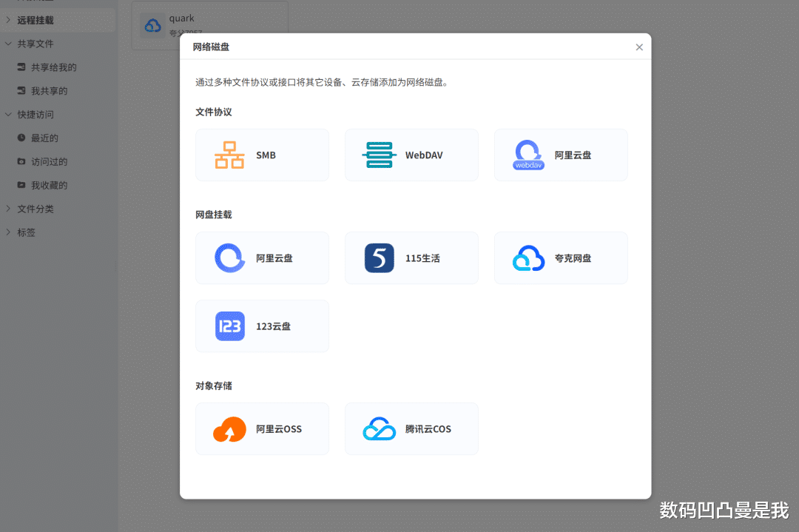Click the 网盘挂载 heading
The image size is (799, 532).
[214, 215]
